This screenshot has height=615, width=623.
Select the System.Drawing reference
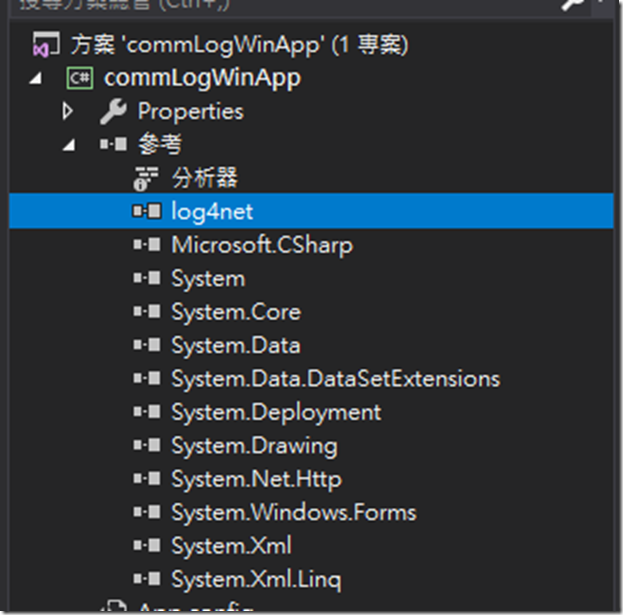[254, 446]
